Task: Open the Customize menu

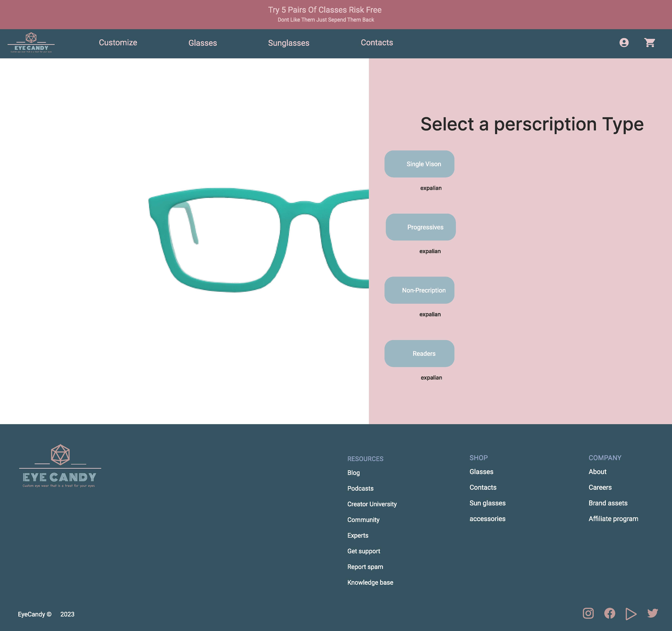Action: (x=118, y=43)
